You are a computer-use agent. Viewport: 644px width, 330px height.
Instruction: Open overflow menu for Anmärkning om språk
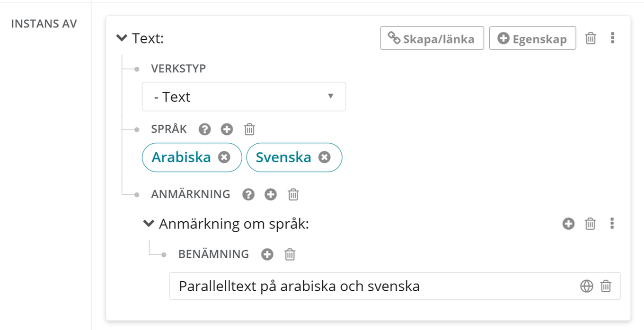click(x=612, y=224)
